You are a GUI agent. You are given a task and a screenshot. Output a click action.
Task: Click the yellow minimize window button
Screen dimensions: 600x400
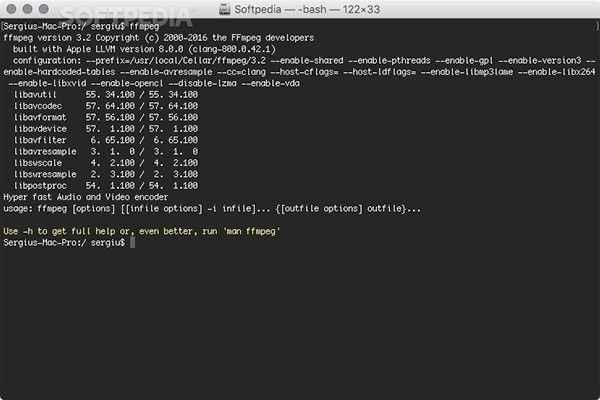(x=27, y=8)
